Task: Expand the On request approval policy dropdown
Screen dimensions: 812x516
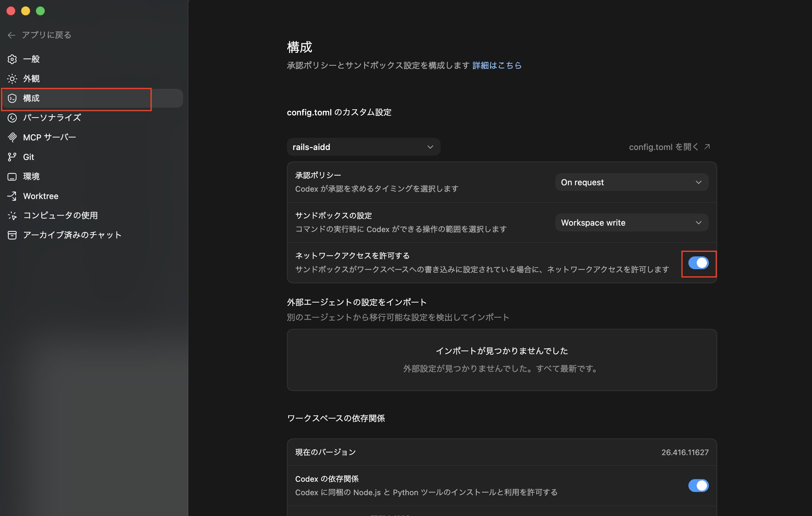Action: coord(631,183)
